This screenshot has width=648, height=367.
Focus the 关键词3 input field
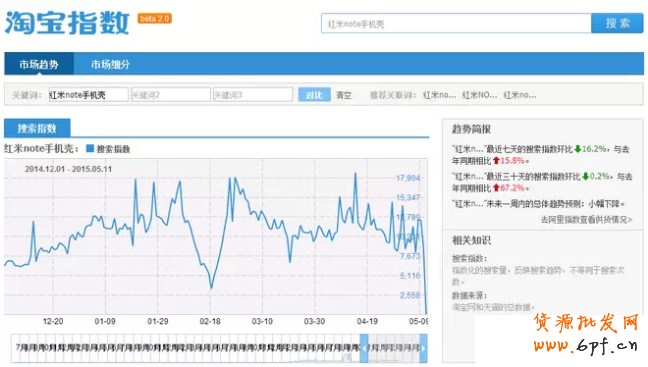click(253, 95)
